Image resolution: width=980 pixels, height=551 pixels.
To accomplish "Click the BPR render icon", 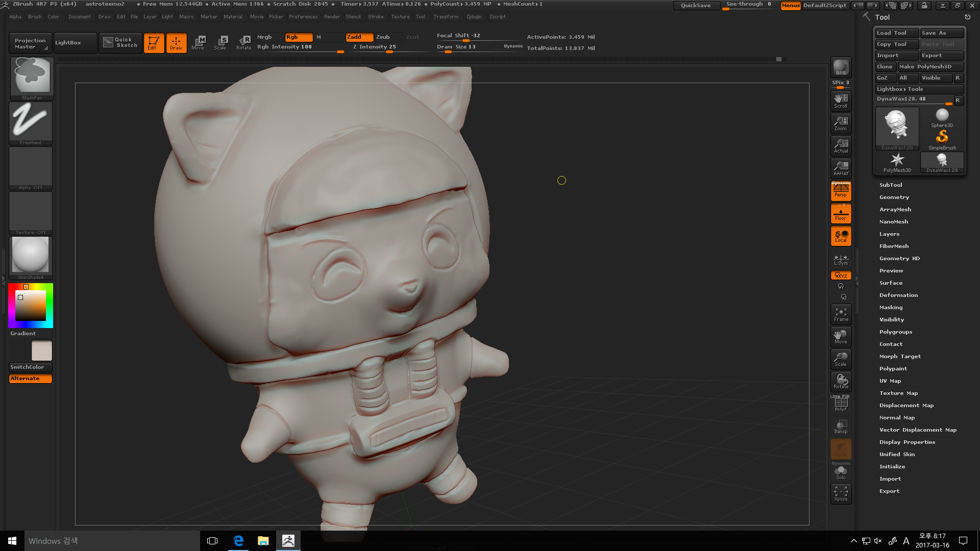I will click(841, 67).
